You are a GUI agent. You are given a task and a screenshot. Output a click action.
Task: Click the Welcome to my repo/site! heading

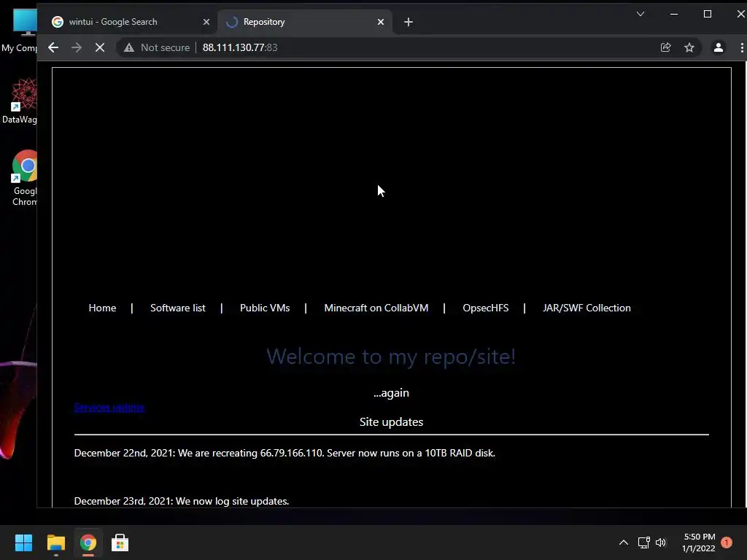click(x=391, y=357)
